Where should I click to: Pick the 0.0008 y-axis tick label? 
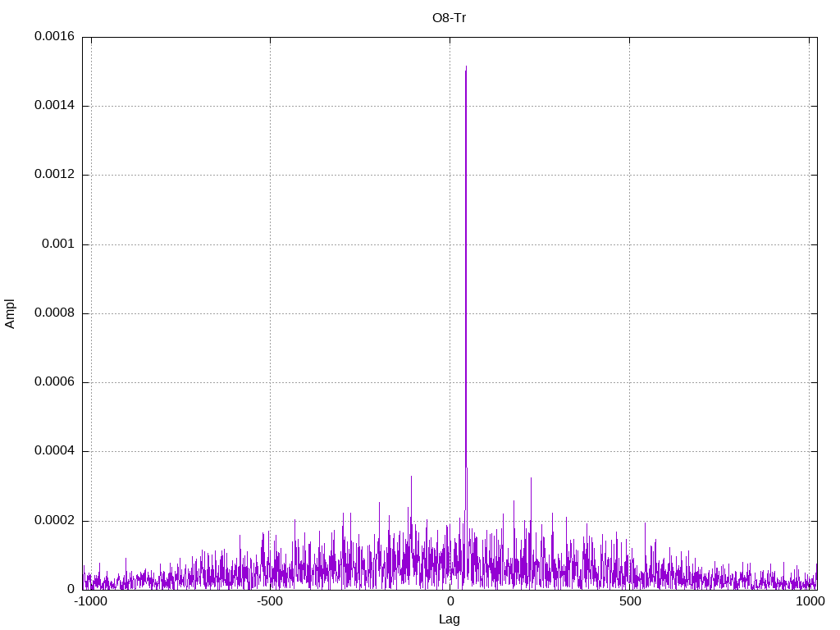(54, 313)
